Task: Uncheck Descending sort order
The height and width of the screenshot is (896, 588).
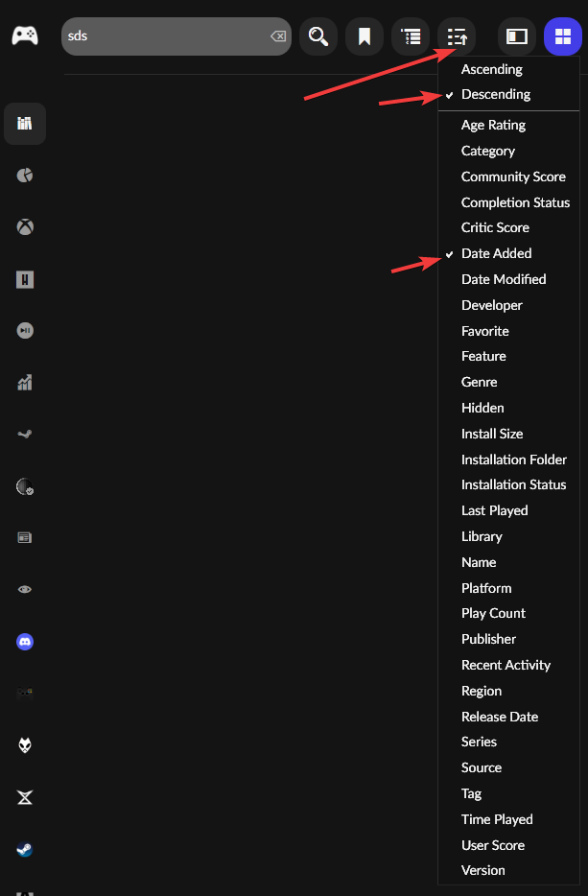Action: click(x=495, y=94)
